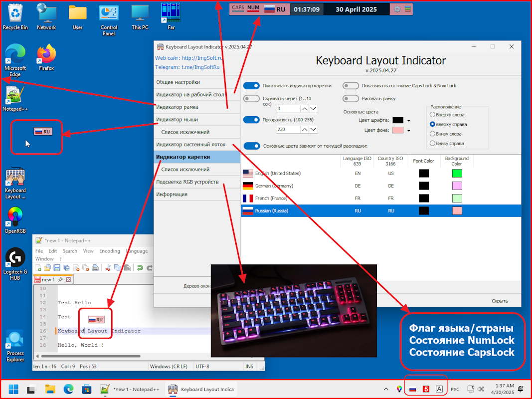532x399 pixels.
Task: Click the gear icon on the desktop indicator bar
Action: coord(397,9)
